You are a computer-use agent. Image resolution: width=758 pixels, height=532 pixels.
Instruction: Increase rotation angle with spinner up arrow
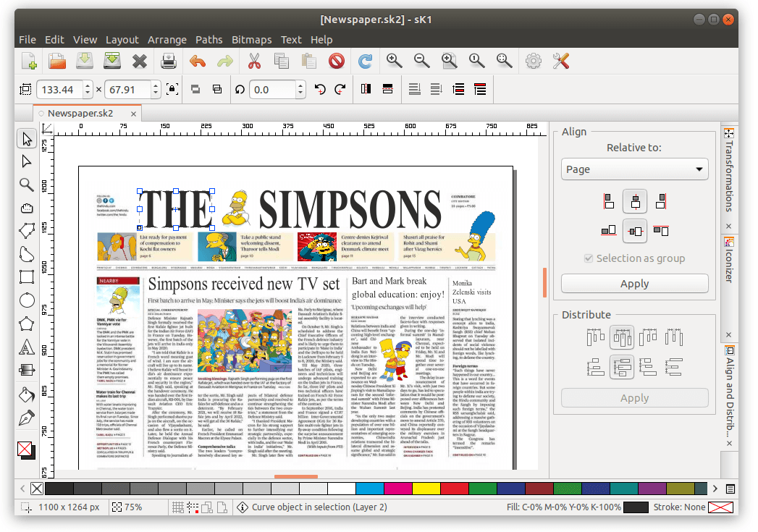tap(300, 85)
